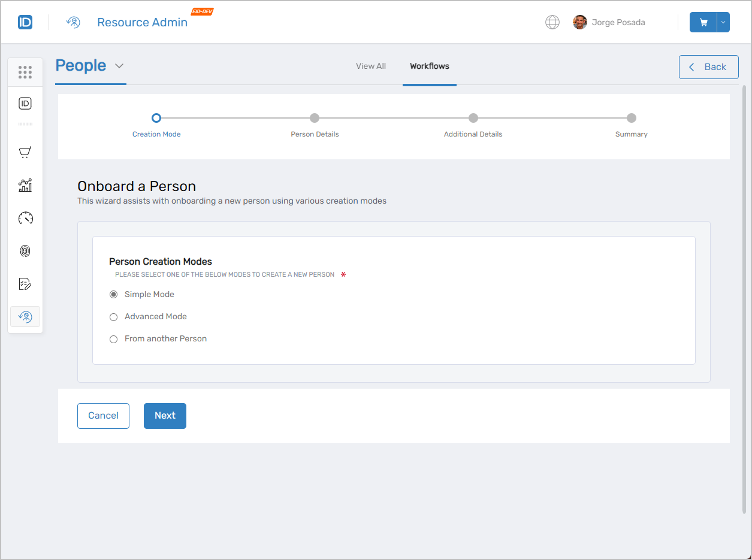Click the shopping cart sidebar icon
The height and width of the screenshot is (560, 752).
(x=25, y=152)
